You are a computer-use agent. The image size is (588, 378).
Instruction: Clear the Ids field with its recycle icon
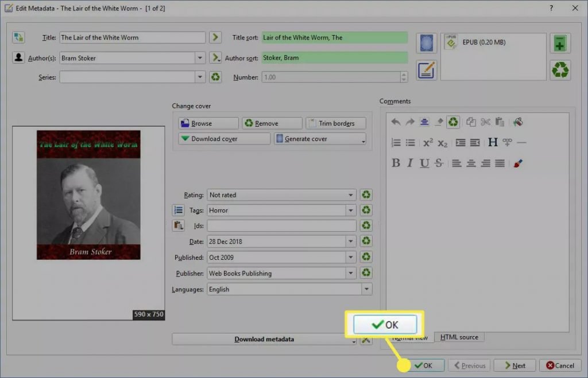tap(366, 225)
